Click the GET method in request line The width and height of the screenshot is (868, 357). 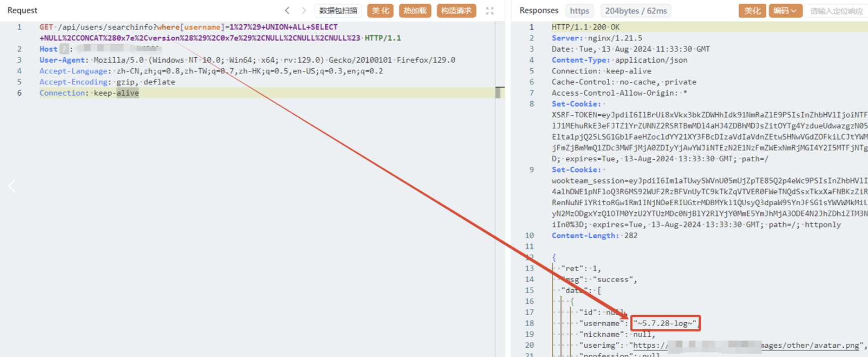point(46,27)
